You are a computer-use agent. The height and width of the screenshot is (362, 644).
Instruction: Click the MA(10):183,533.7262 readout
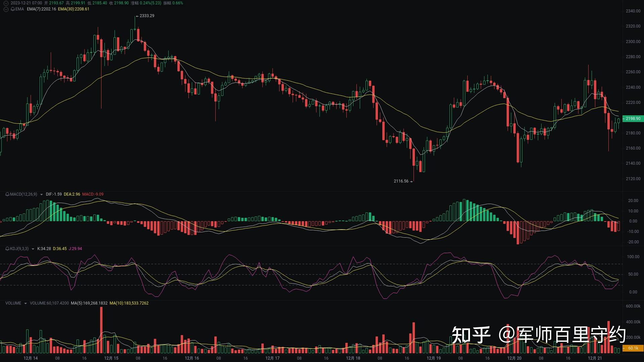(129, 303)
